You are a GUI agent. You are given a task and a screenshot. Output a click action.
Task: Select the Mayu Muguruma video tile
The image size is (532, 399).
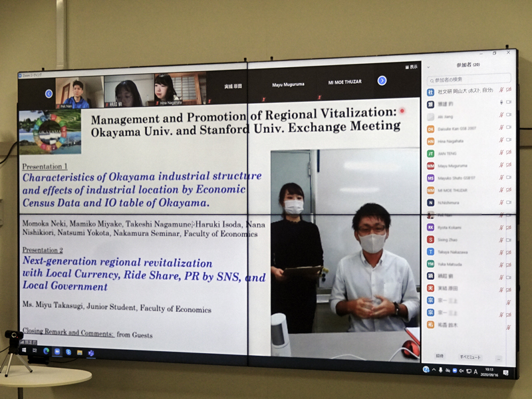(x=288, y=85)
